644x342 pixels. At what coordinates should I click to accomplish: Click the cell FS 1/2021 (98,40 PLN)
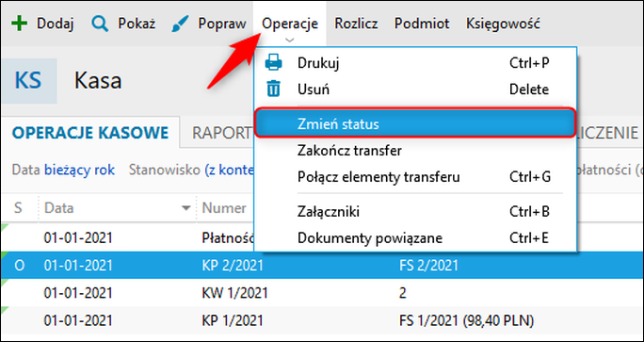(466, 320)
